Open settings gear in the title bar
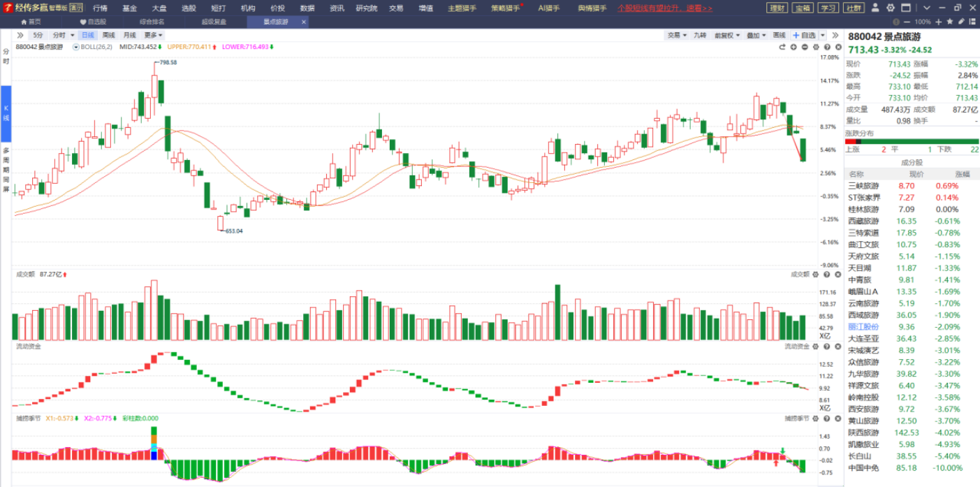Viewport: 980px width, 487px height. click(890, 8)
